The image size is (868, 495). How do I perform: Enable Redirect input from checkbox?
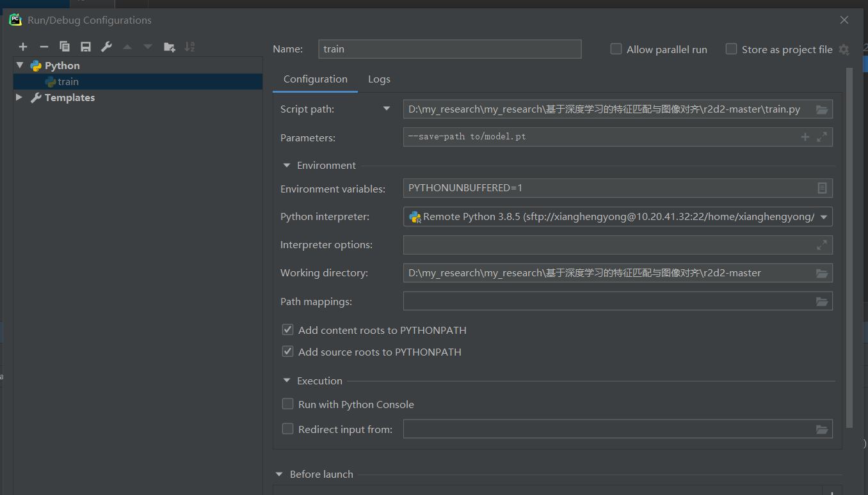[287, 429]
